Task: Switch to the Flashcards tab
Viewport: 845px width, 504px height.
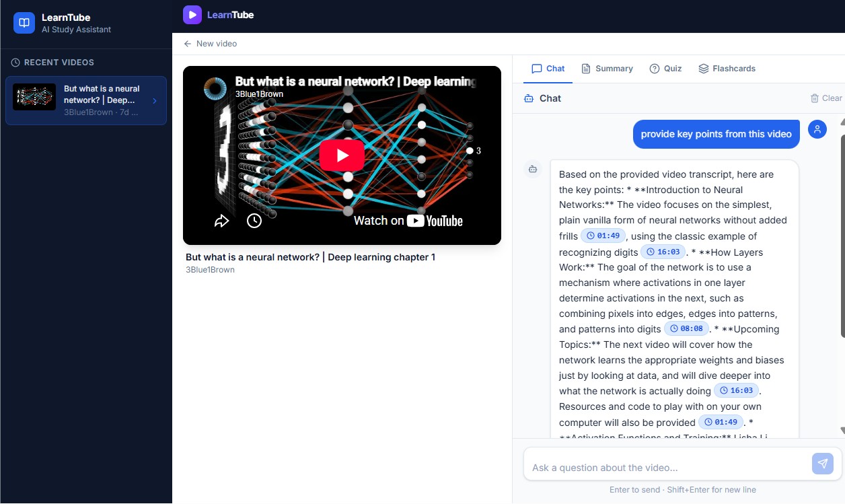Action: tap(727, 69)
